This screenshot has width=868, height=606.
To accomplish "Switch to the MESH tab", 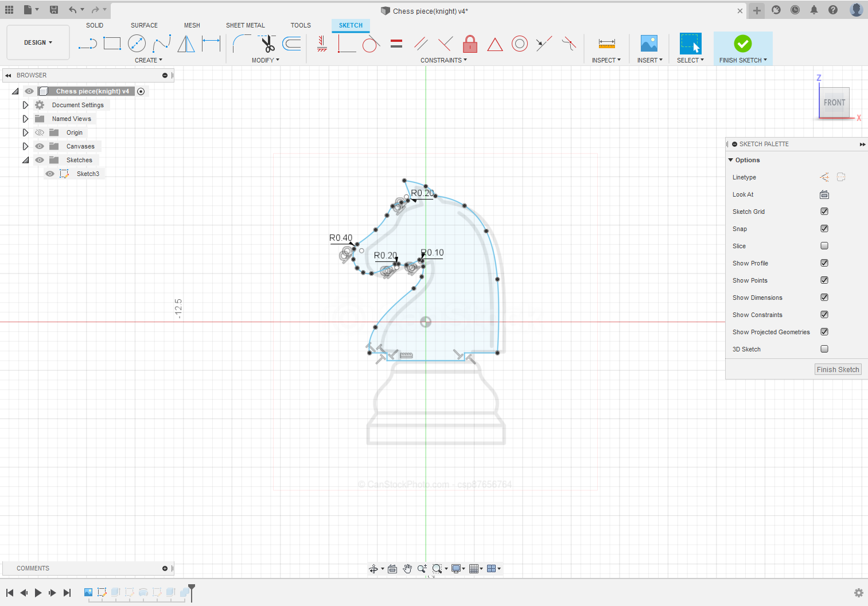I will point(192,25).
